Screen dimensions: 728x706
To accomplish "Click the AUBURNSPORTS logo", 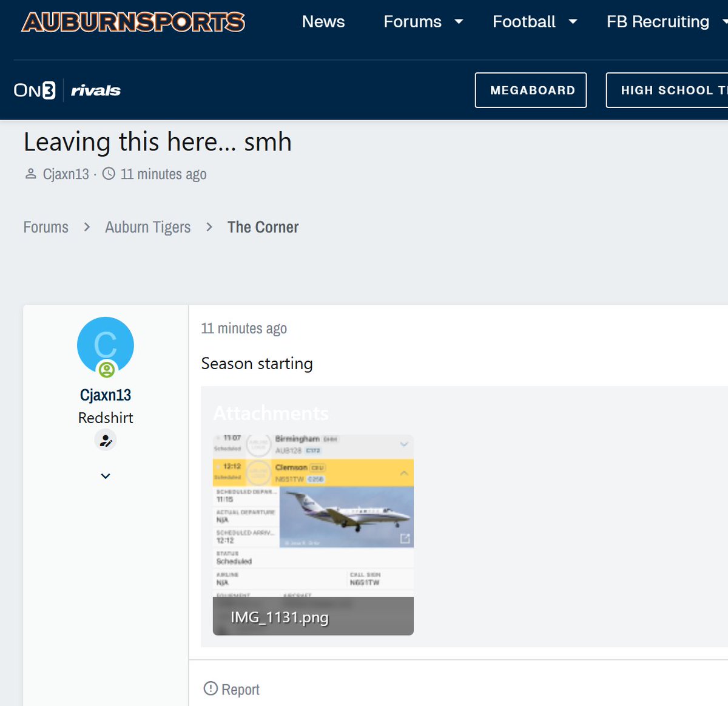I will [133, 21].
